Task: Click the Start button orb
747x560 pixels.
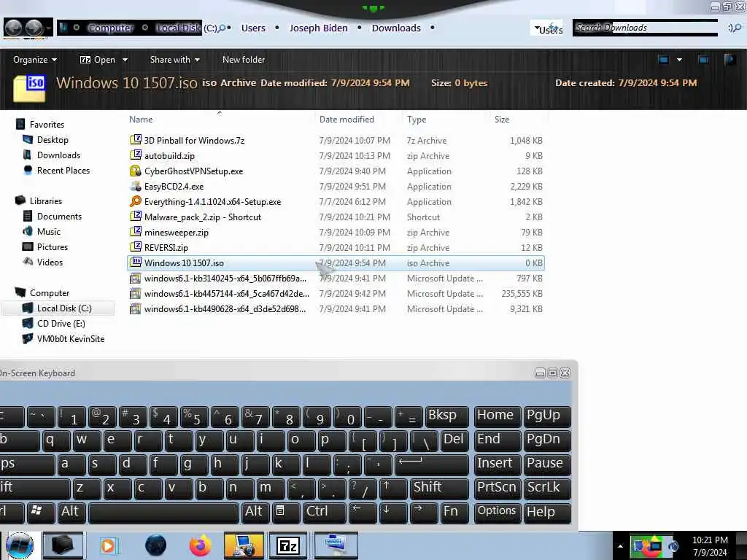Action: pos(20,545)
